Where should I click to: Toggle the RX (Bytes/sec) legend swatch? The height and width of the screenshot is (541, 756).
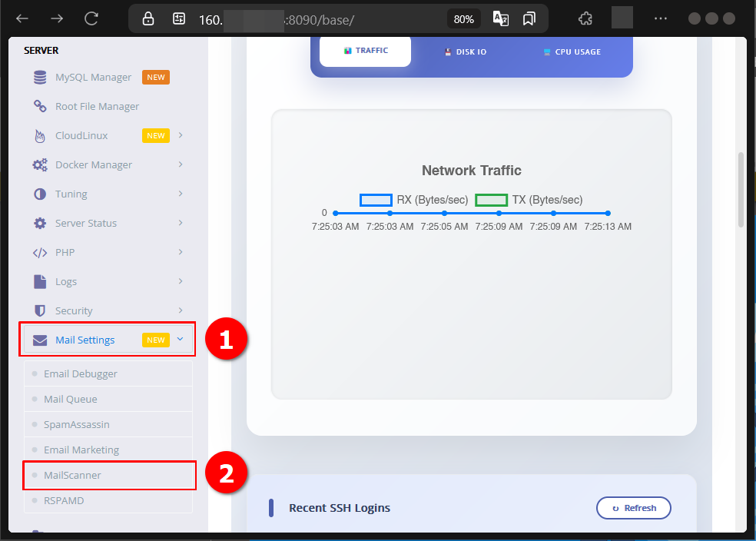[376, 200]
